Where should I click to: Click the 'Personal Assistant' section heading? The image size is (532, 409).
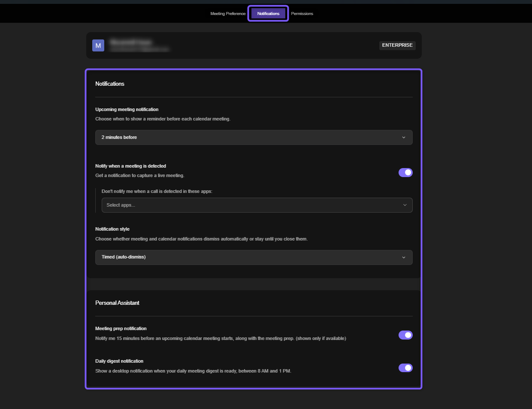point(117,303)
